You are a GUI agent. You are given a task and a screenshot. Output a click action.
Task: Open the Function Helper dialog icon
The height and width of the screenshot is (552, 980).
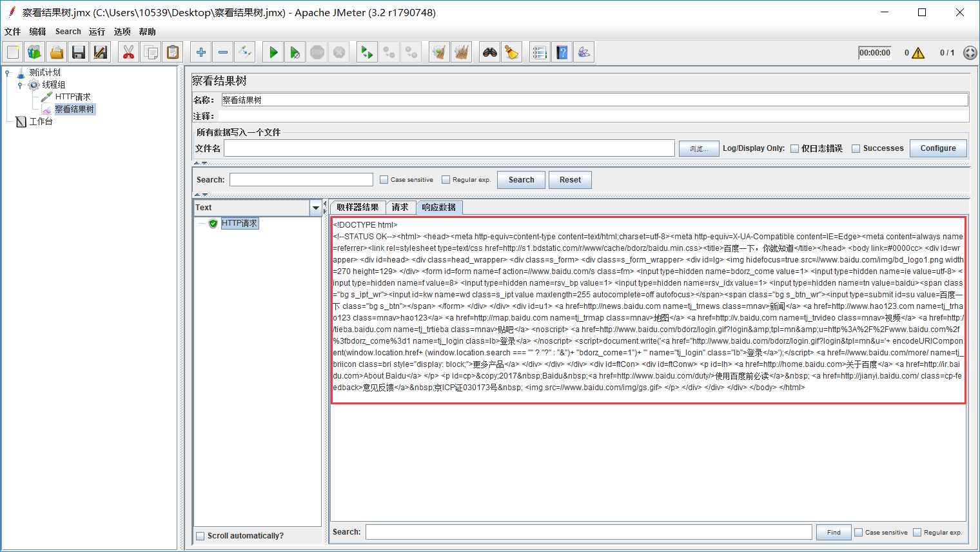click(540, 52)
